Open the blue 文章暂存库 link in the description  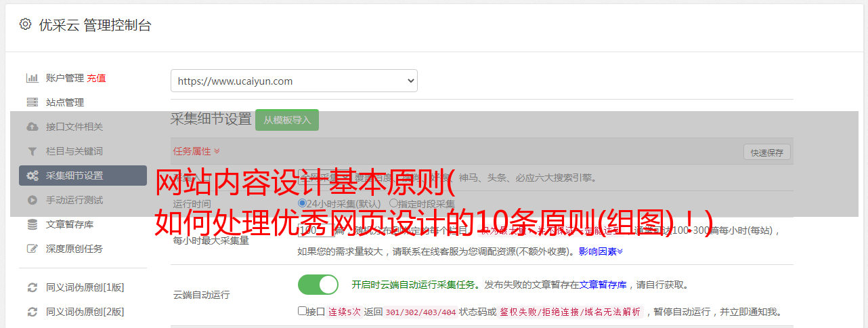(603, 285)
